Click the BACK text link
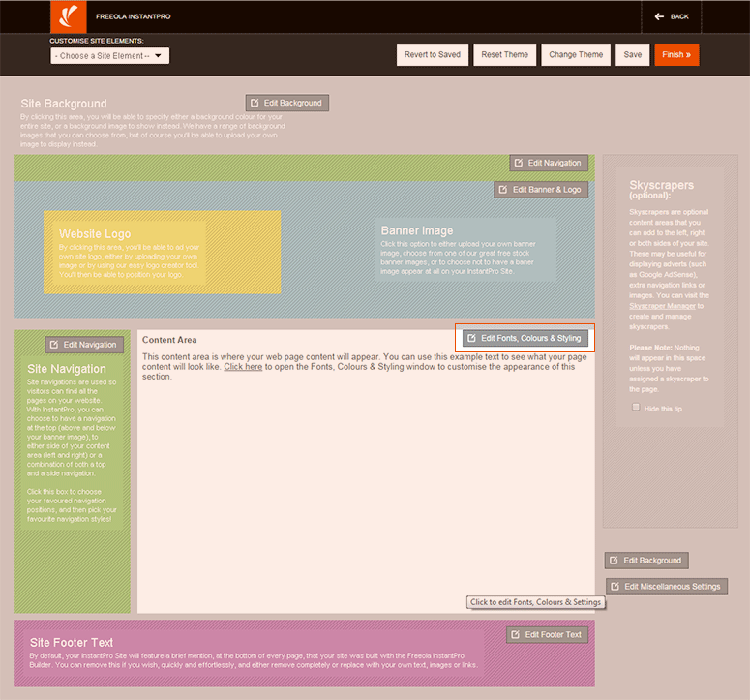Image resolution: width=750 pixels, height=700 pixels. click(679, 16)
